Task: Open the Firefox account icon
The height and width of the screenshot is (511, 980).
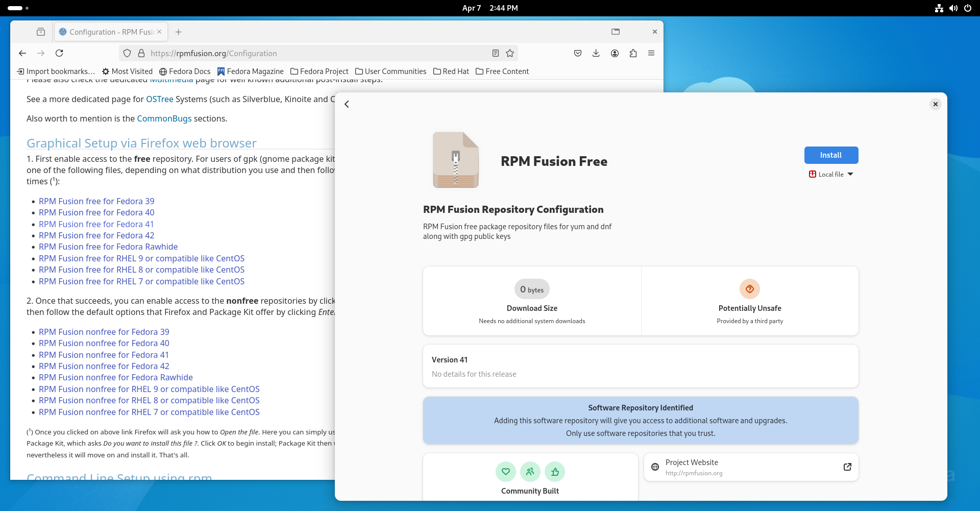Action: (615, 53)
